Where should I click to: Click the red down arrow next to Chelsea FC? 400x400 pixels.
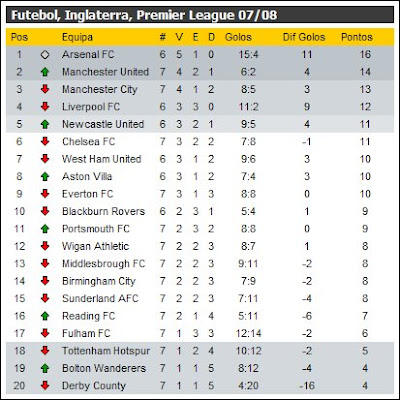(45, 141)
